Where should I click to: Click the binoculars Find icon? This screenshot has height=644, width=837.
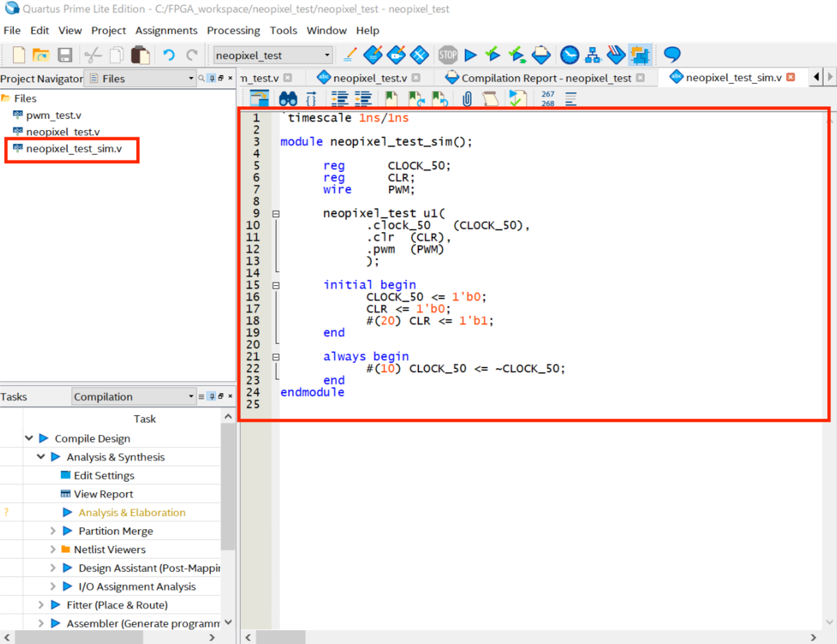coord(288,99)
